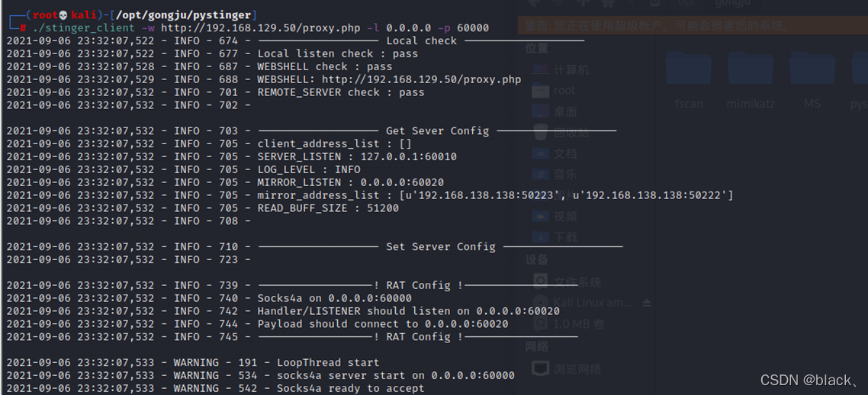Screen dimensions: 868x395
Task: Select the 'socks4a server start' warning line
Action: click(260, 376)
